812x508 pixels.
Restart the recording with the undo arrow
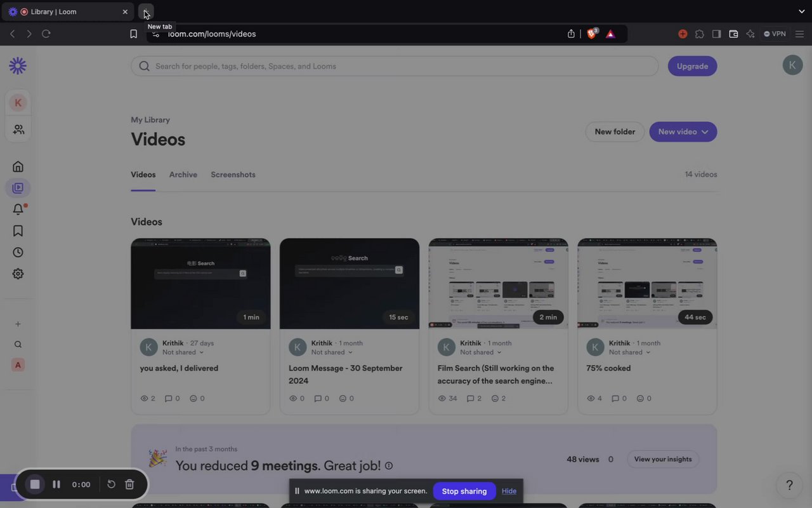[111, 485]
